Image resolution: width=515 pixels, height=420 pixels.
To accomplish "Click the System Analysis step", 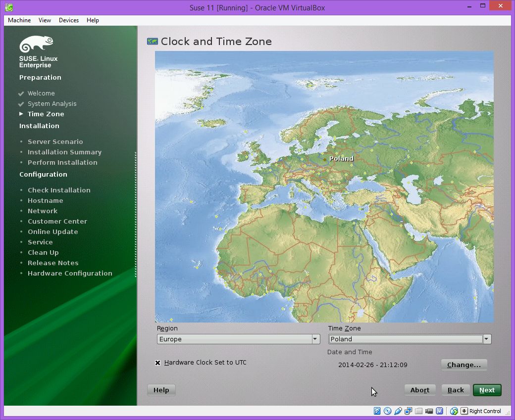I will 52,104.
